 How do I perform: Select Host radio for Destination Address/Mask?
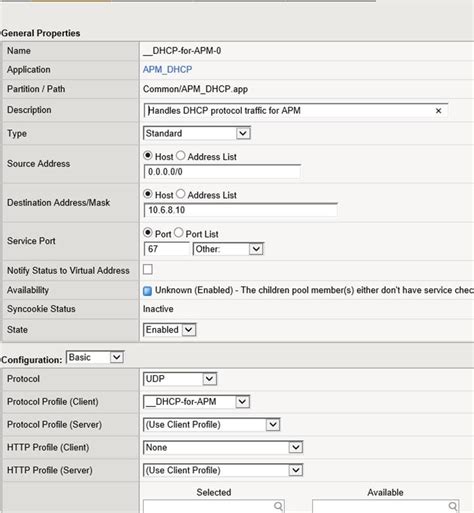tap(148, 194)
